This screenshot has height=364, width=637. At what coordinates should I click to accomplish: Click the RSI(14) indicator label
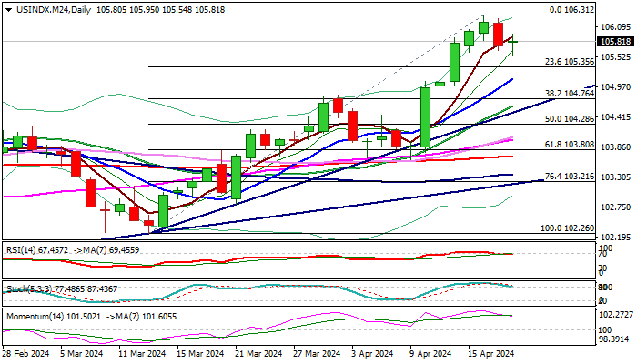pos(18,246)
